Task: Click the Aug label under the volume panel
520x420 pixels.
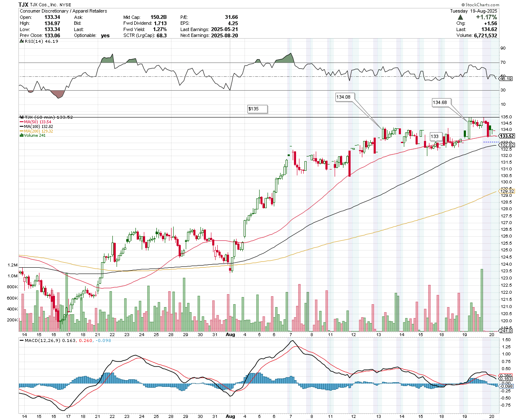Action: click(x=230, y=335)
